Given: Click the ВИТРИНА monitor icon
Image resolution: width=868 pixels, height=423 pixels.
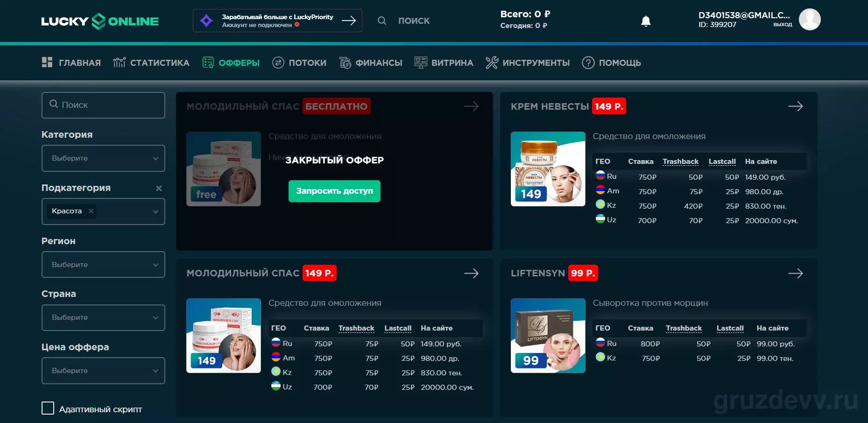Looking at the screenshot, I should 421,62.
